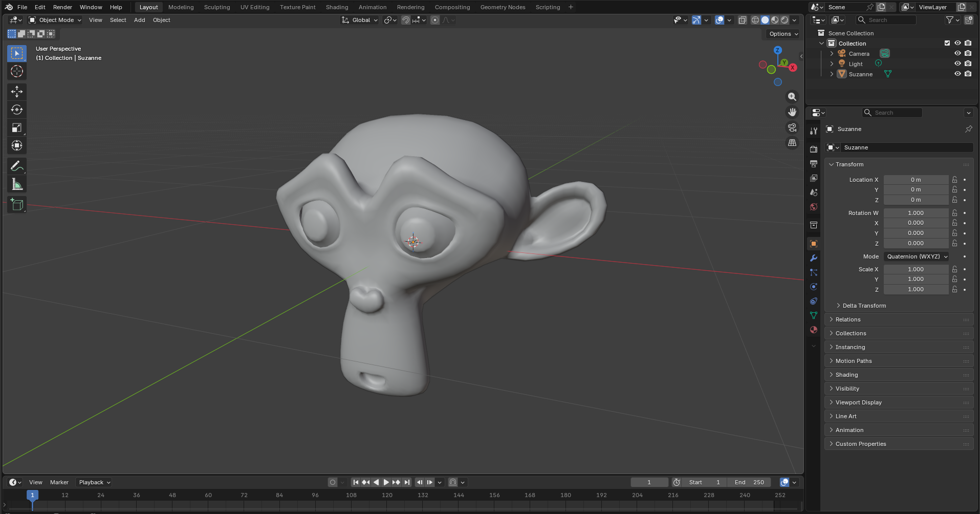Open the Render menu
This screenshot has width=980, height=514.
coord(62,7)
